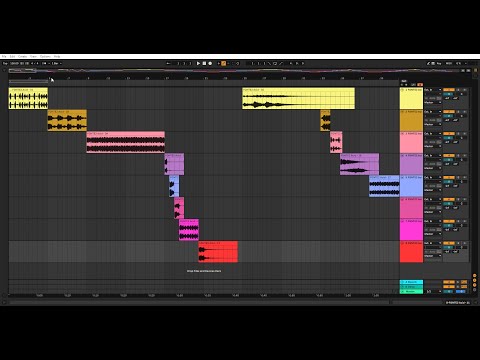Viewport: 480px width, 360px height.
Task: Toggle track 3 activator button
Action: pyautogui.click(x=449, y=134)
